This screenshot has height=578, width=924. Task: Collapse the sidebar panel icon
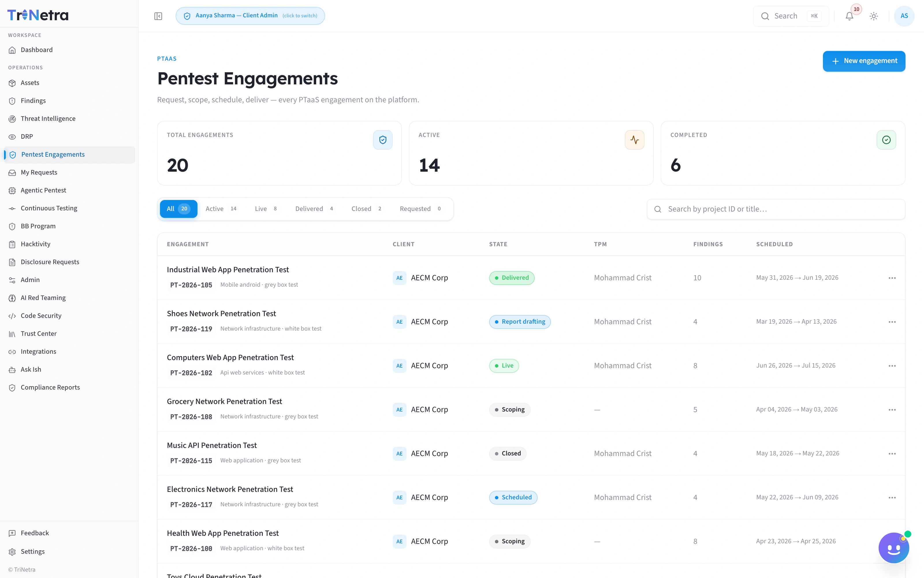(158, 16)
